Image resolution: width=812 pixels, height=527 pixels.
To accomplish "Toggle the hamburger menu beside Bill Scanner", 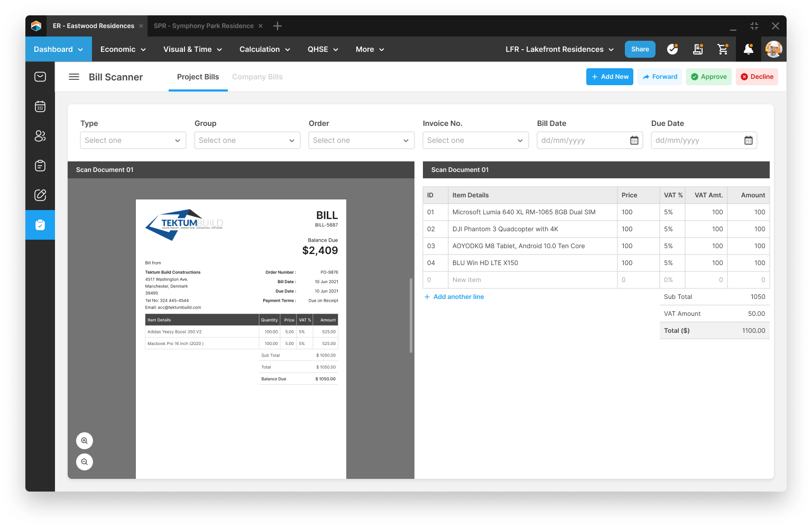I will point(74,77).
